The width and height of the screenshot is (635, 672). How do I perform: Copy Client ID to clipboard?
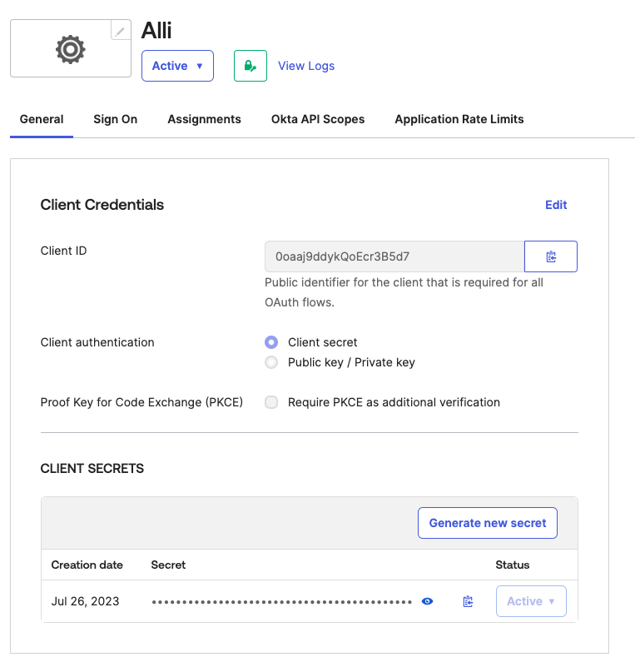550,256
